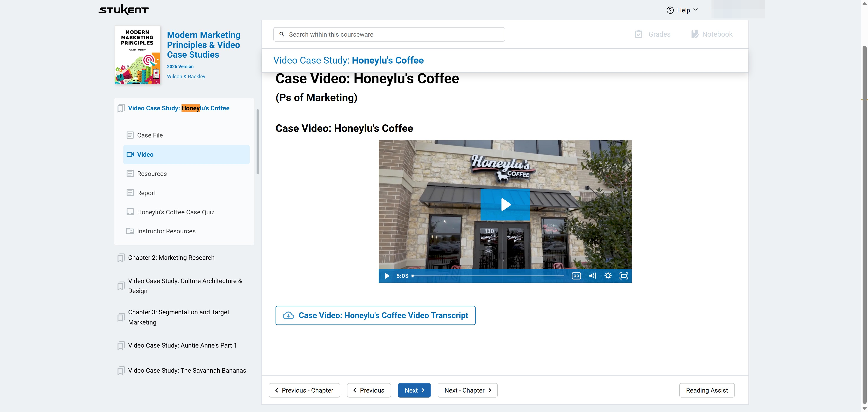
Task: Bookmark Culture Architecture & Design case study
Action: [121, 286]
